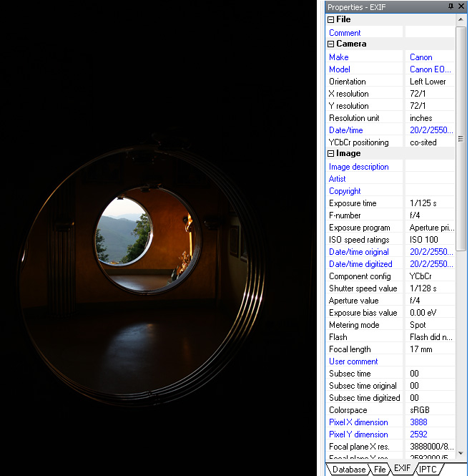This screenshot has width=472, height=476.
Task: Open the File tab
Action: [x=380, y=470]
